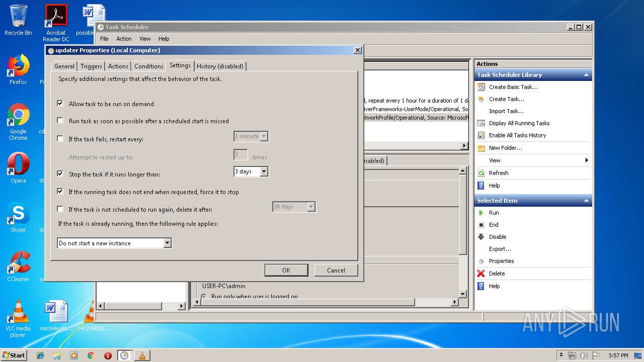The image size is (644, 362).
Task: Toggle Stop the task if it runs longer than
Action: [x=60, y=174]
